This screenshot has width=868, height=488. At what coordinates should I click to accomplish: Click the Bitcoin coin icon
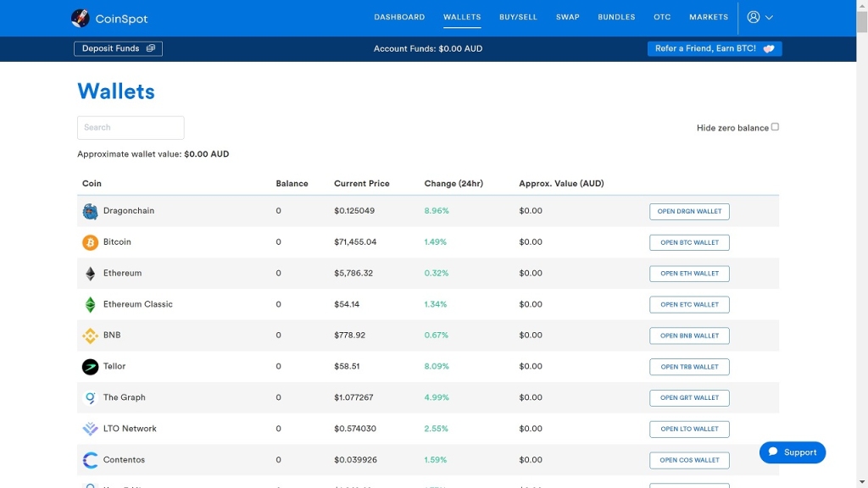(x=90, y=242)
